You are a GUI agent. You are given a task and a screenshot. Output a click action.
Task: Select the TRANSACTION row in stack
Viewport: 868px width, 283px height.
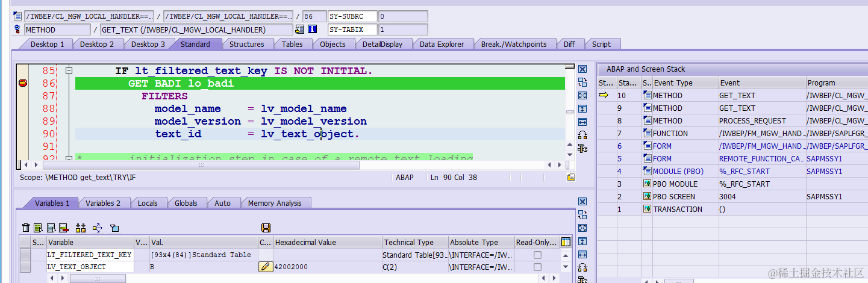(732, 209)
